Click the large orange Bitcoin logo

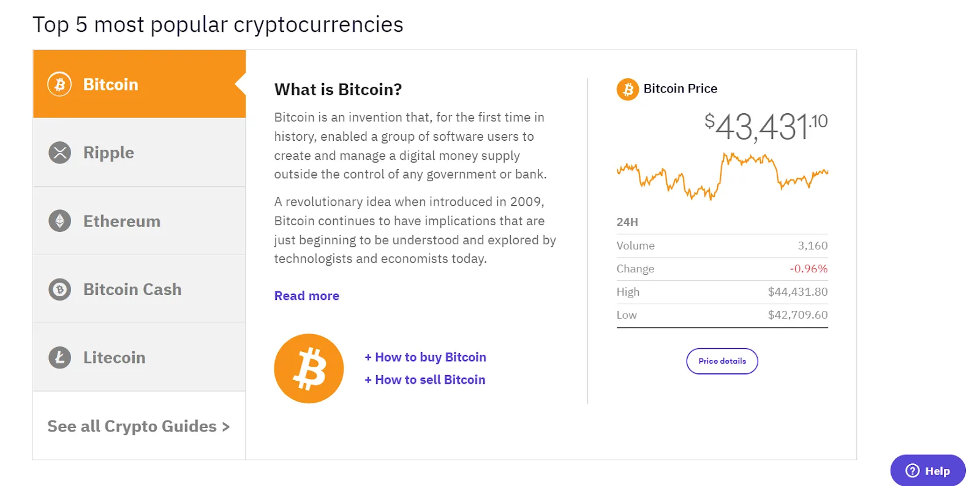[x=309, y=368]
